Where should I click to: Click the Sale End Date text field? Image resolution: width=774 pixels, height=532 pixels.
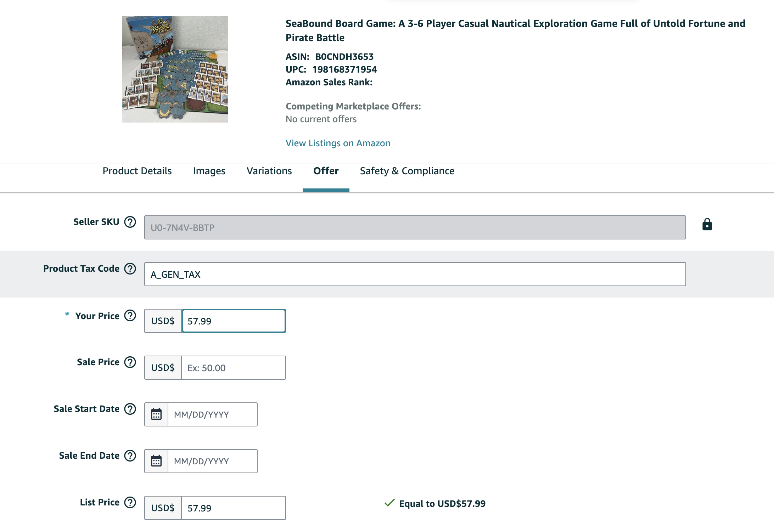coord(213,461)
